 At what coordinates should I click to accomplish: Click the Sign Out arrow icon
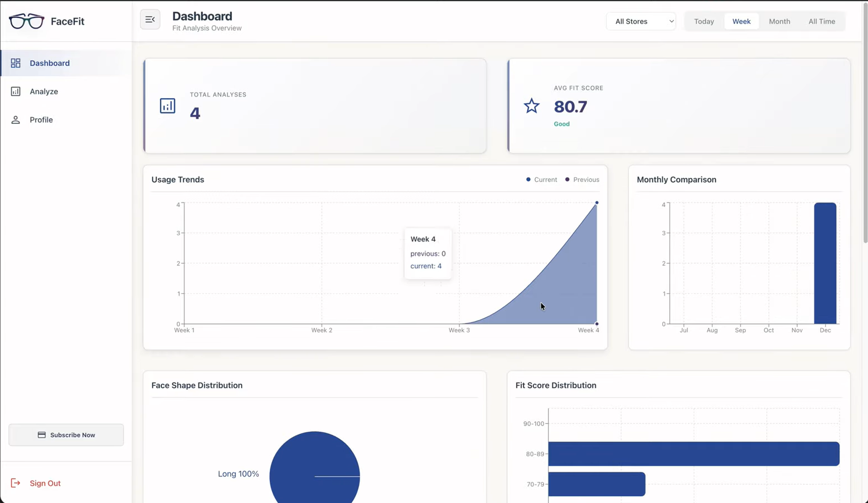tap(16, 483)
